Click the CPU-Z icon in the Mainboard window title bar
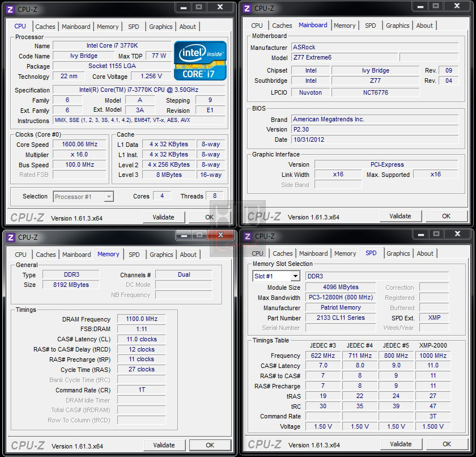 (247, 9)
